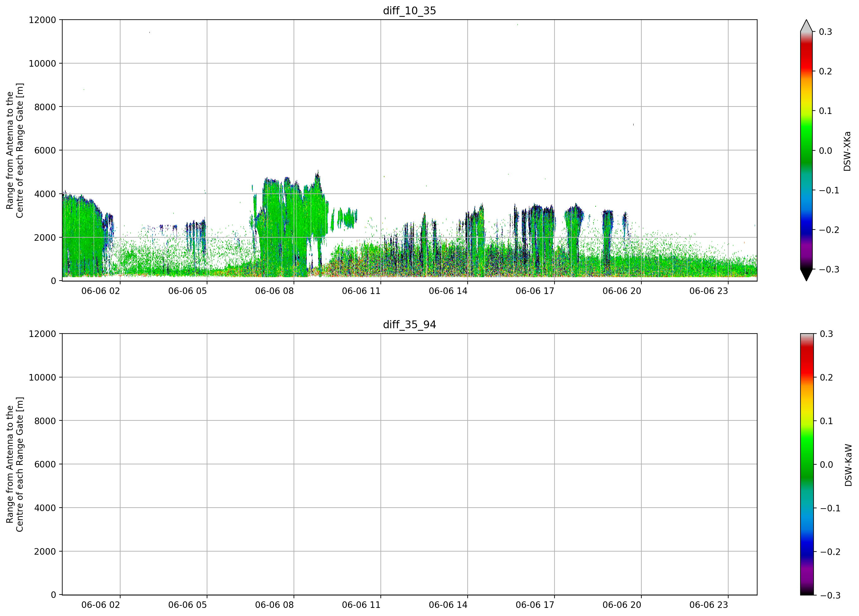
Task: Click the 6000 y-axis label on bottom plot
Action: tap(45, 464)
